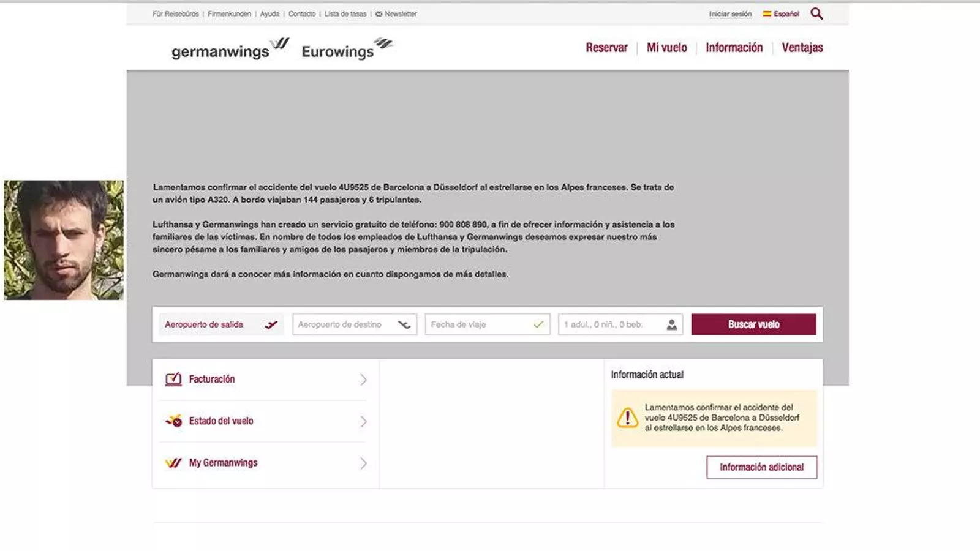Click the Eurowings logo

347,49
